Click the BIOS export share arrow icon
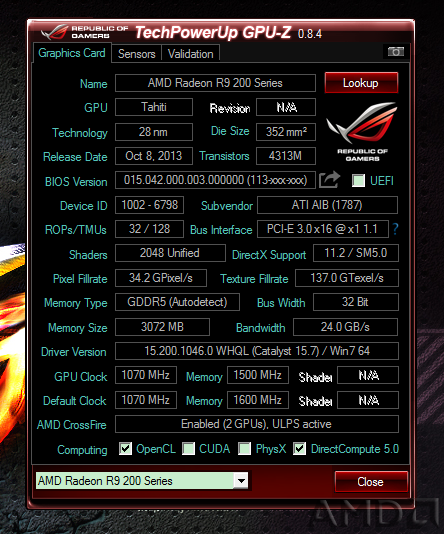The height and width of the screenshot is (534, 444). pyautogui.click(x=330, y=179)
